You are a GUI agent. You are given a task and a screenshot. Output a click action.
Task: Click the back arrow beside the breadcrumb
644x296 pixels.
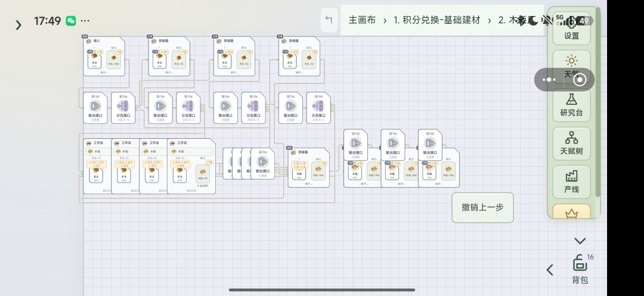[329, 20]
